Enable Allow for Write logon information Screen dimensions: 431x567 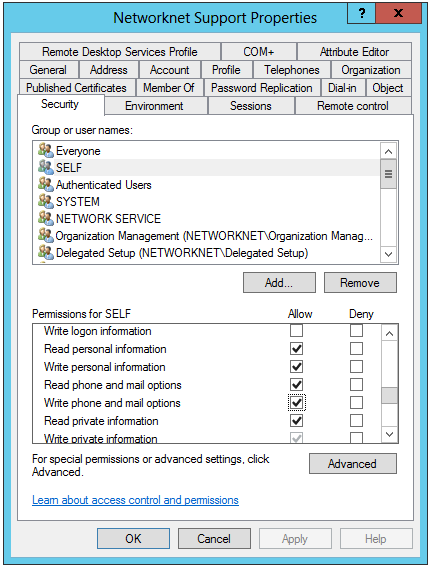(x=296, y=331)
